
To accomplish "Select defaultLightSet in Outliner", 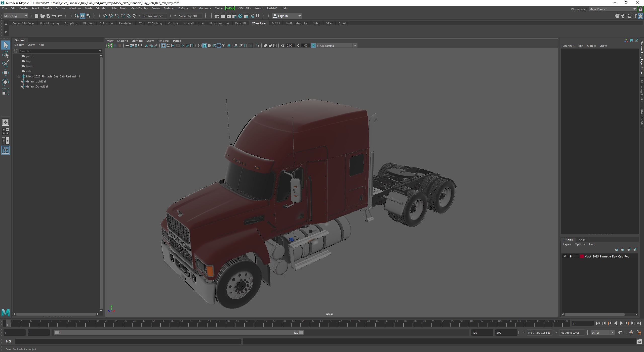I will [x=36, y=81].
